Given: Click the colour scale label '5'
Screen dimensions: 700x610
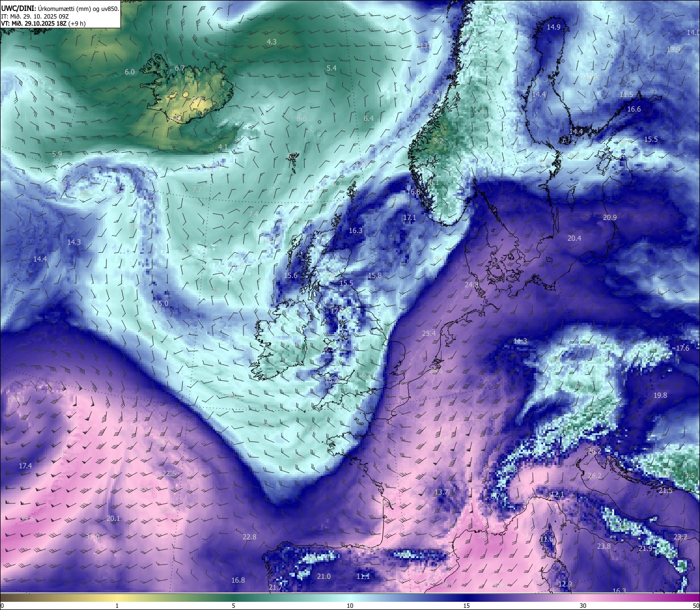Looking at the screenshot, I should click(x=234, y=606).
